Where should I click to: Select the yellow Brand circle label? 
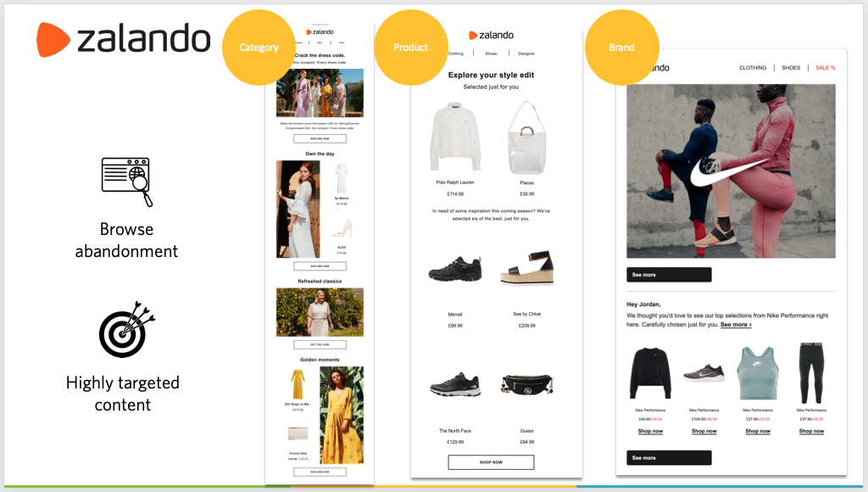click(x=621, y=48)
